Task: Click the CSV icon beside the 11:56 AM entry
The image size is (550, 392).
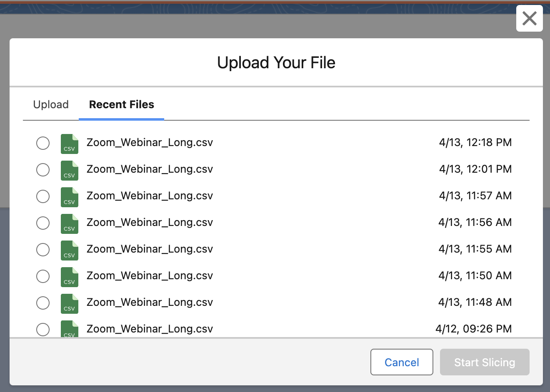Action: 69,223
